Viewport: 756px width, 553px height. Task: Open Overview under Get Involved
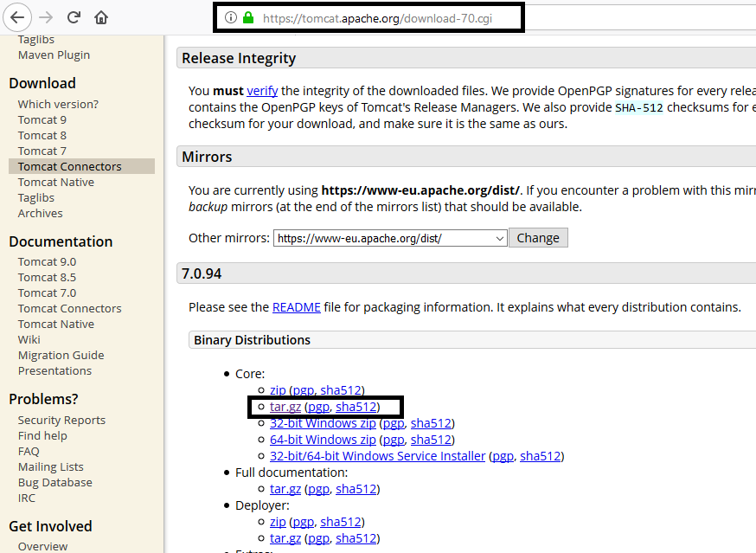(43, 546)
